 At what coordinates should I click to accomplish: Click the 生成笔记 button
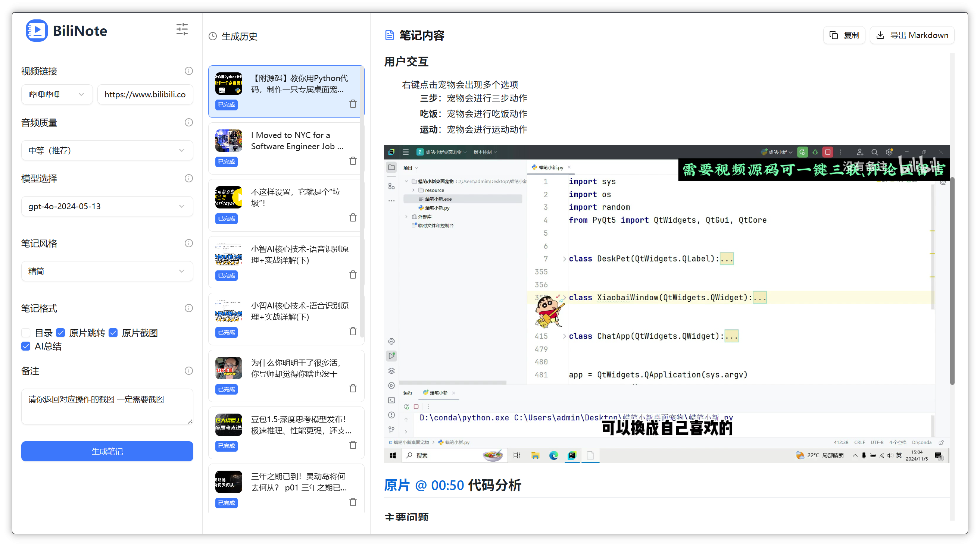tap(107, 451)
